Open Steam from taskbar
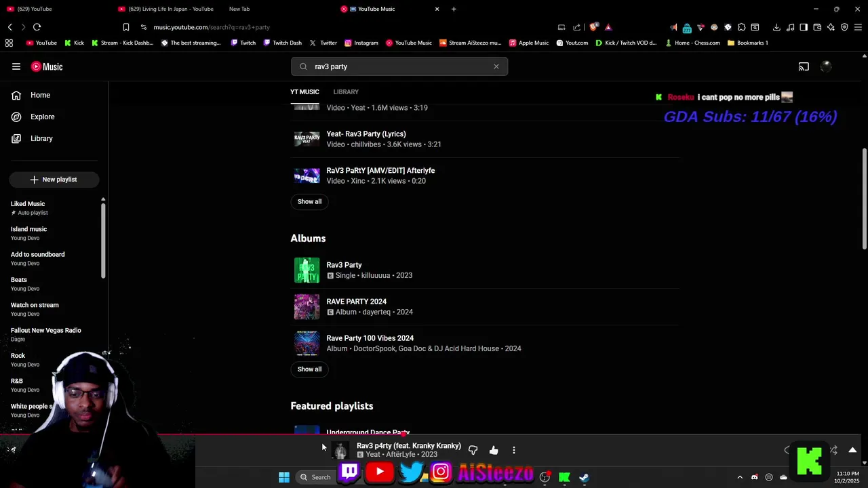This screenshot has width=868, height=488. coord(584,477)
